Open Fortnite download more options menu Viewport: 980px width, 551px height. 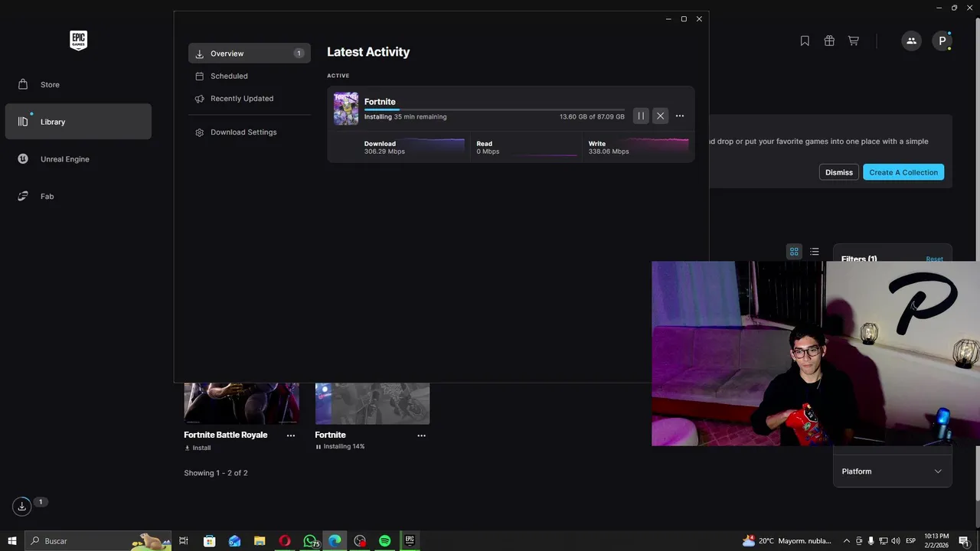coord(680,116)
